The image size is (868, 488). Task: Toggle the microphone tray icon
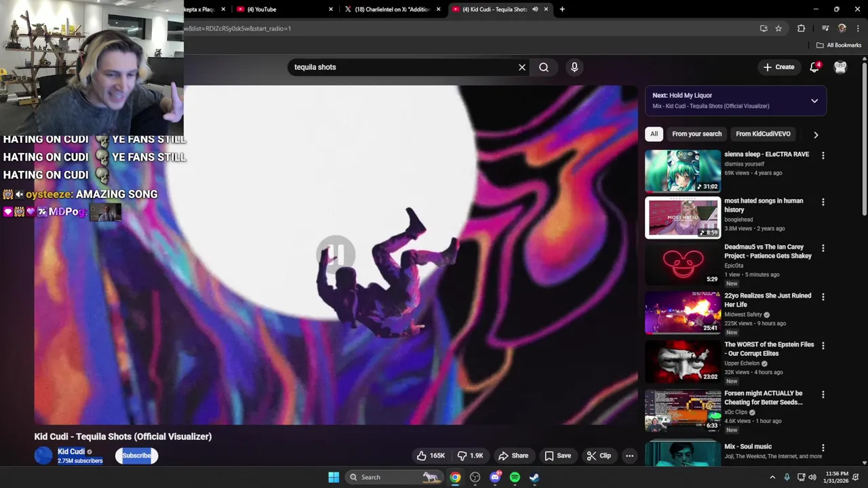pyautogui.click(x=787, y=477)
